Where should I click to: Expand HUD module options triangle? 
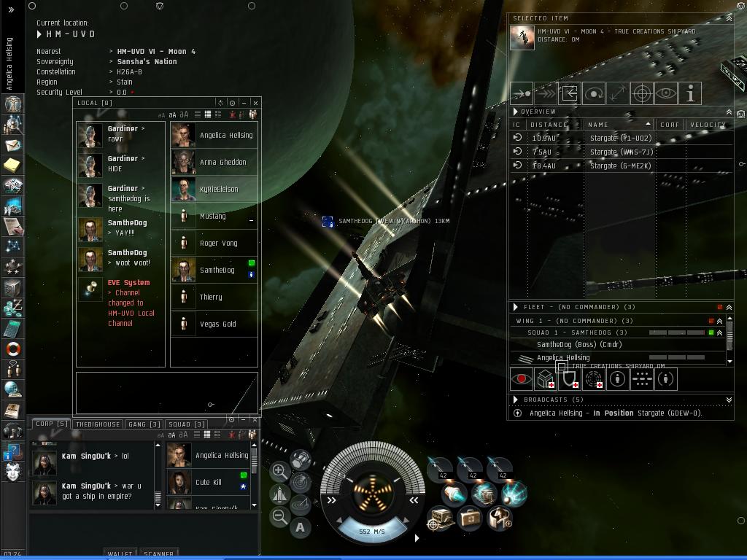tap(417, 538)
